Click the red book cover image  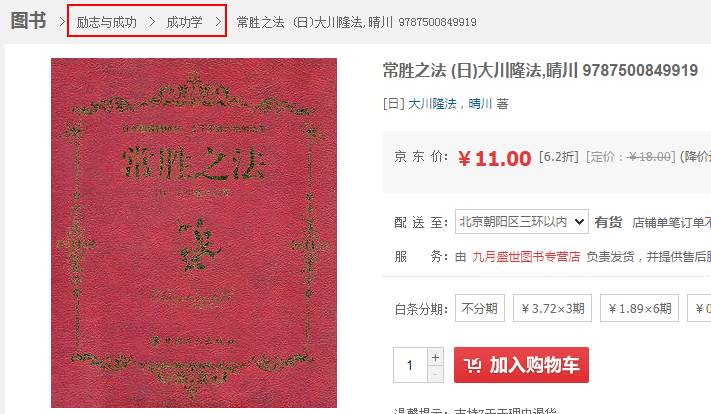(194, 233)
